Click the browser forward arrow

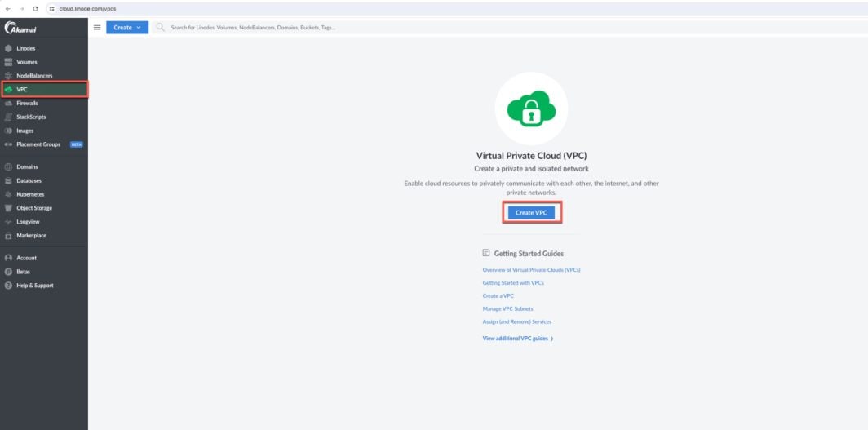(x=21, y=9)
